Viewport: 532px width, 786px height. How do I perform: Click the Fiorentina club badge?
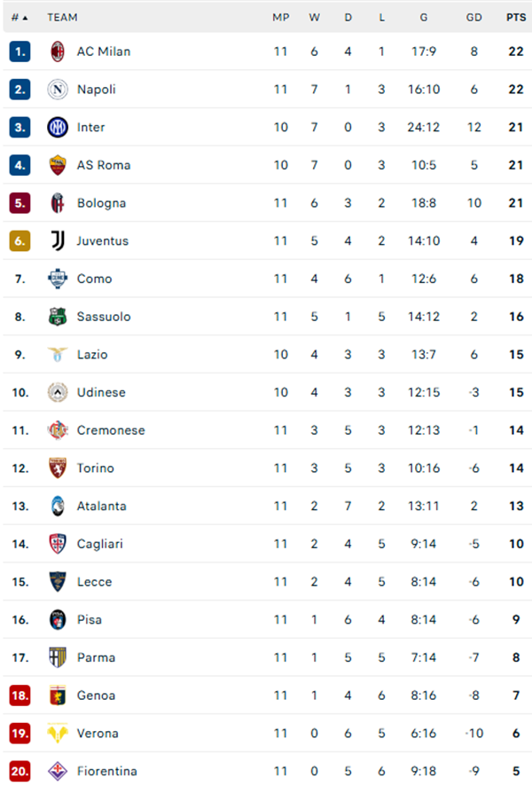56,771
